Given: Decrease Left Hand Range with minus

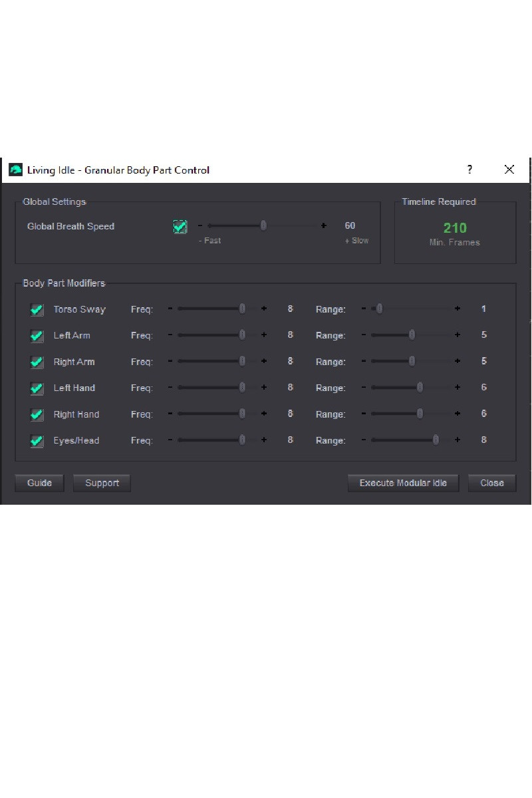Looking at the screenshot, I should coord(364,387).
